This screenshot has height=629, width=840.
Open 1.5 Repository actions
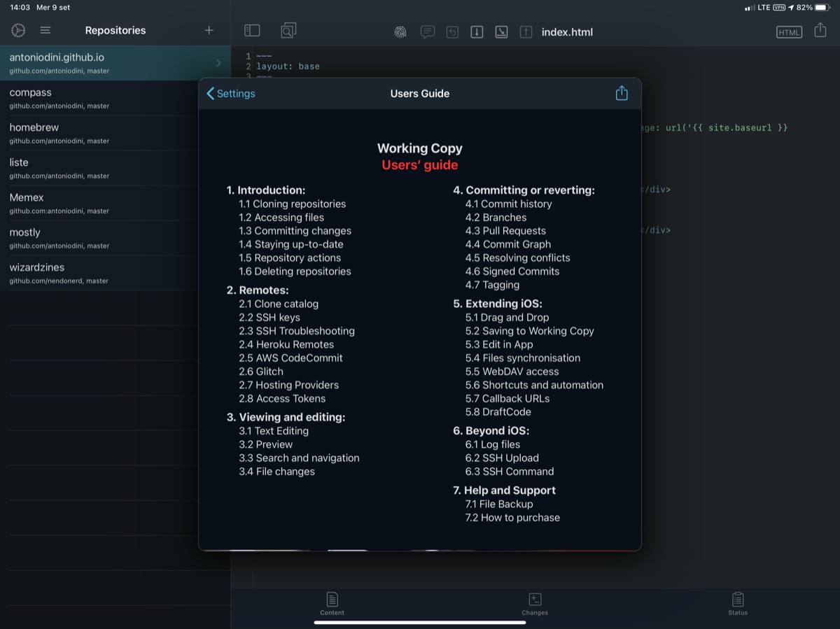point(290,257)
